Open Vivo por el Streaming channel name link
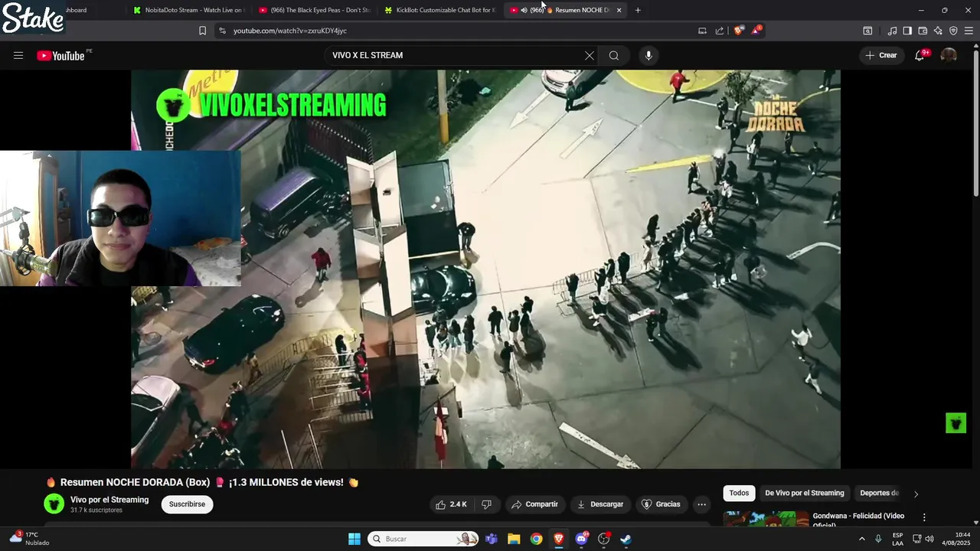Viewport: 980px width, 551px height. pyautogui.click(x=109, y=500)
